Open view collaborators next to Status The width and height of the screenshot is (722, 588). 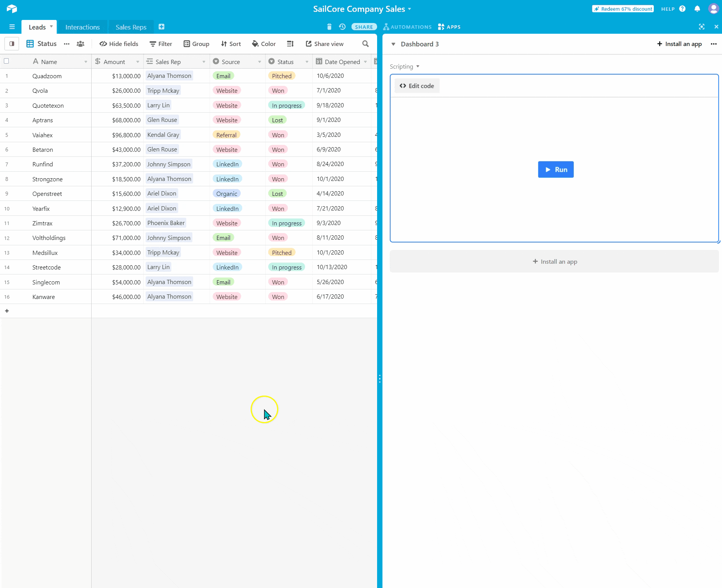80,44
